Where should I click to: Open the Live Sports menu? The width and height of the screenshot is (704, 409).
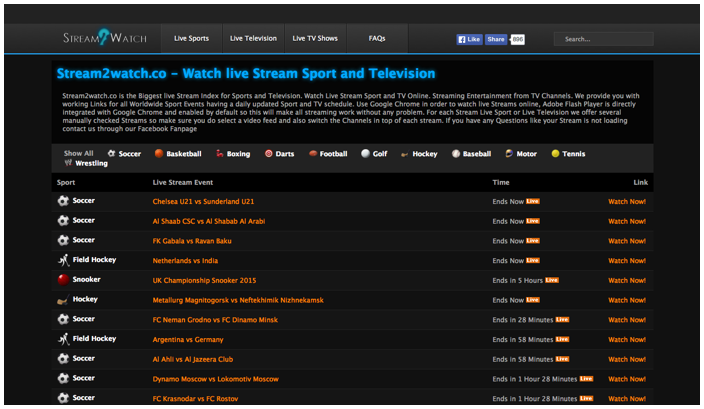click(191, 39)
